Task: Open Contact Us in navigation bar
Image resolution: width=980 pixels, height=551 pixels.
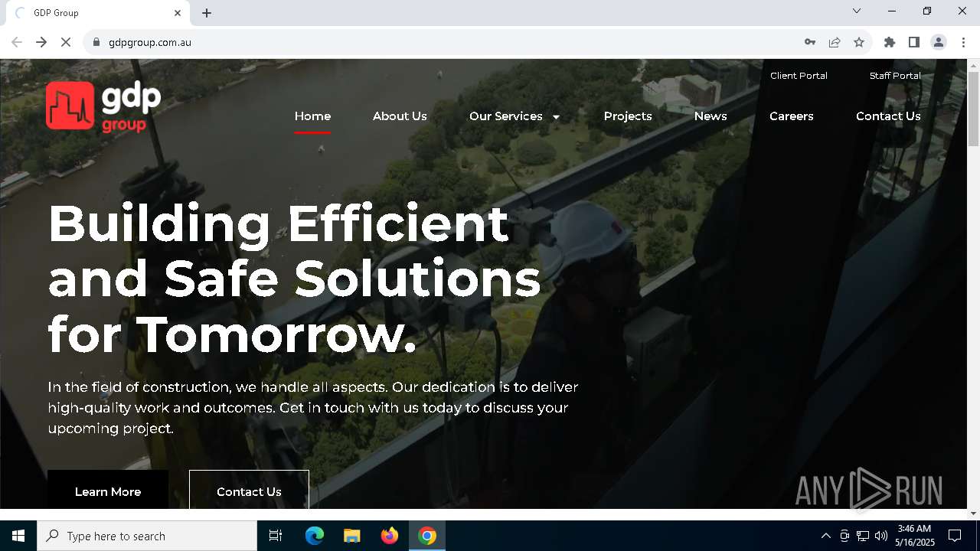Action: click(x=888, y=116)
